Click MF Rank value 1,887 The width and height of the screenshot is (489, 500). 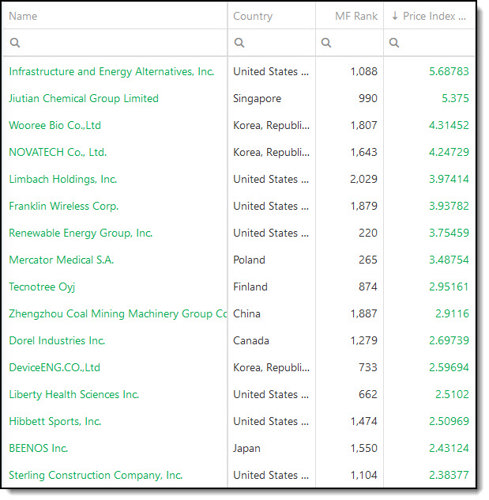[364, 314]
